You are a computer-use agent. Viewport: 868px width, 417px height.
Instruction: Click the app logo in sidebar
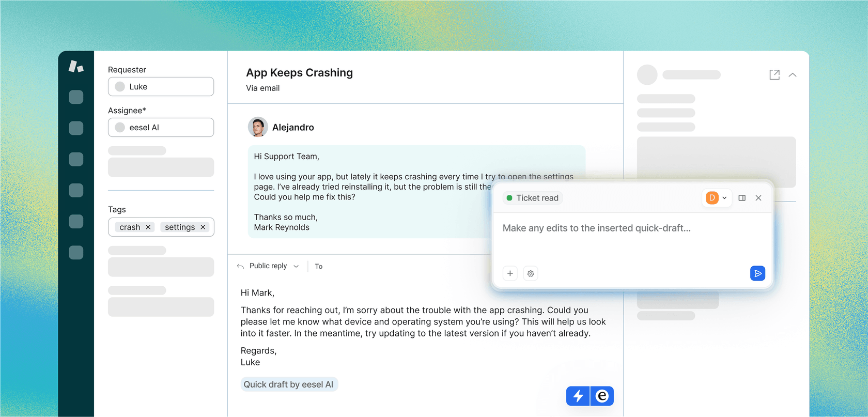[76, 66]
